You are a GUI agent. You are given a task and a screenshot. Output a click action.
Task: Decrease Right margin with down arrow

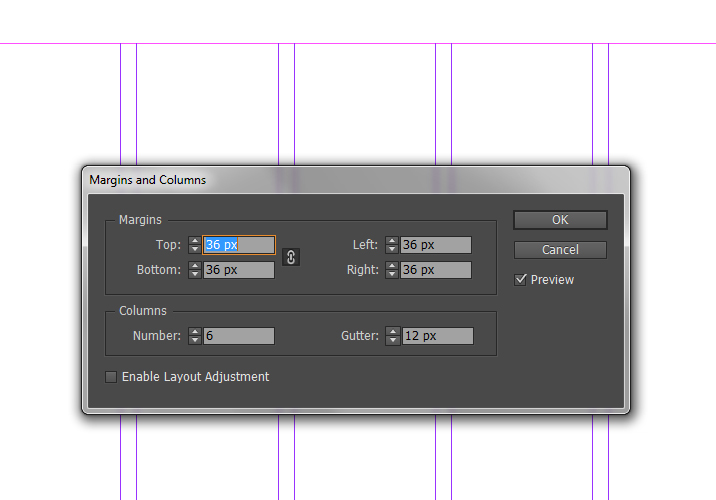pos(392,274)
